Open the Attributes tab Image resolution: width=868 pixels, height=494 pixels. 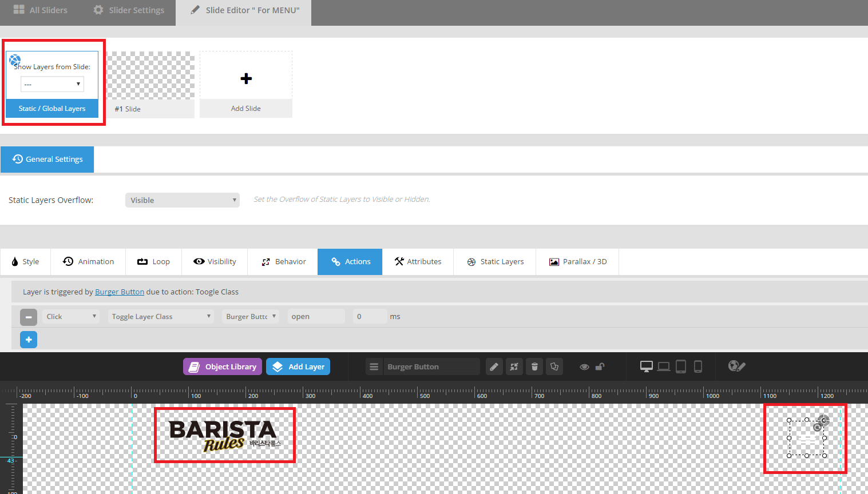coord(418,262)
